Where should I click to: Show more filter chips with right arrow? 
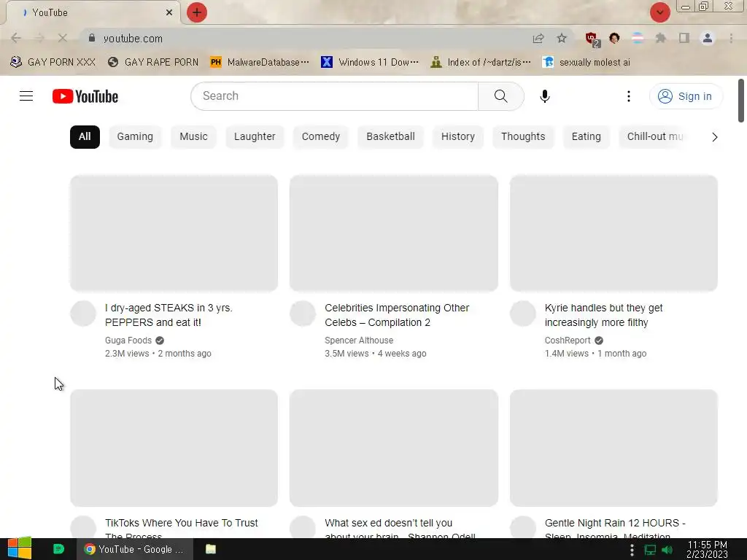(x=714, y=137)
